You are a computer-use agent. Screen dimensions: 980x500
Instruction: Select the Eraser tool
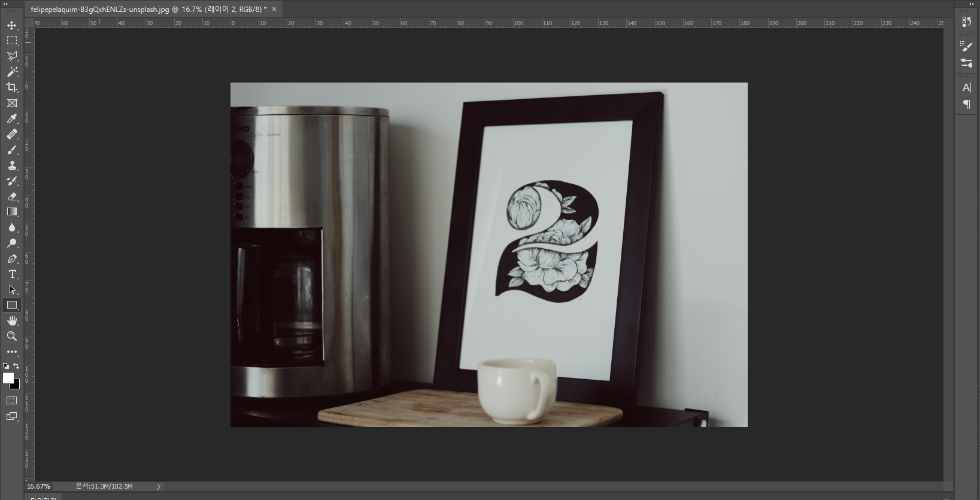click(12, 196)
